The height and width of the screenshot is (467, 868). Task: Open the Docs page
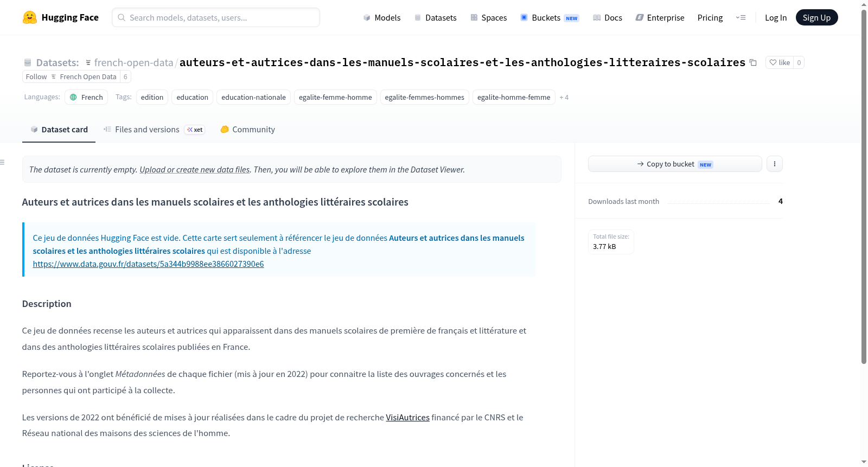(x=608, y=17)
